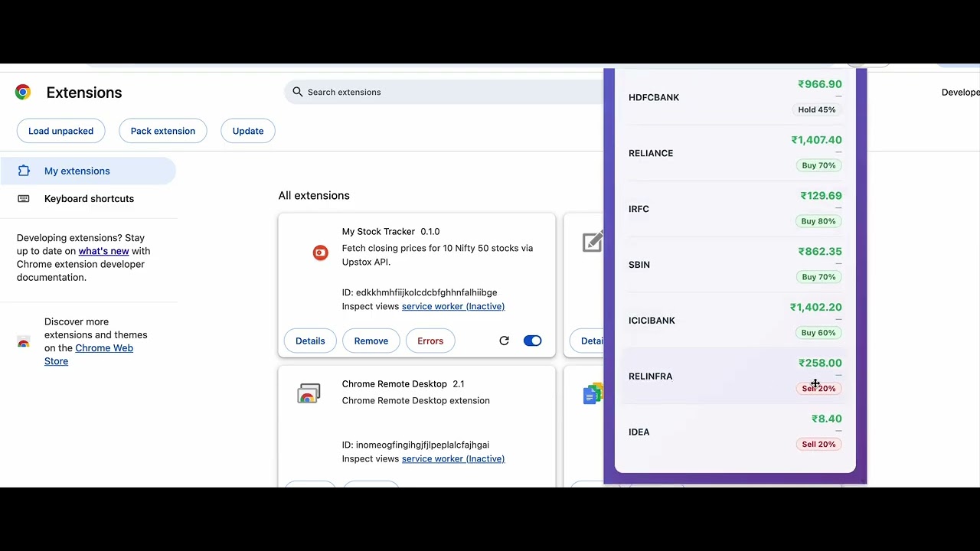The image size is (980, 551).
Task: Click the ₹966.90 price
Action: point(820,84)
